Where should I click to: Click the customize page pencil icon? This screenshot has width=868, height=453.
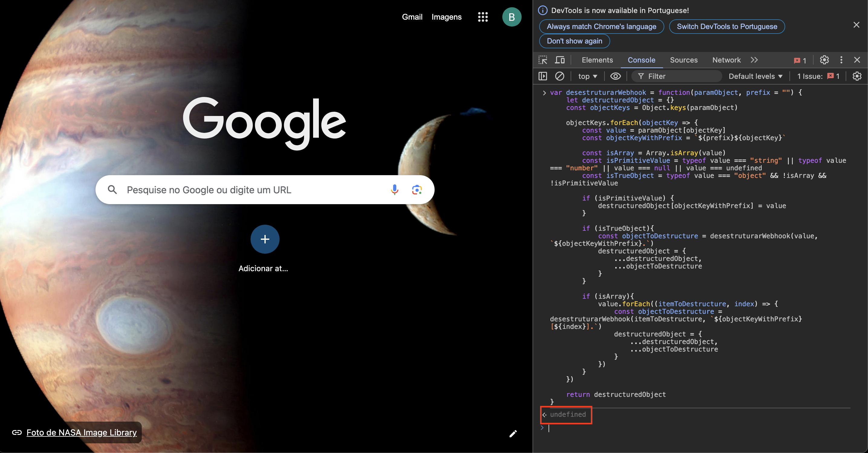point(513,433)
